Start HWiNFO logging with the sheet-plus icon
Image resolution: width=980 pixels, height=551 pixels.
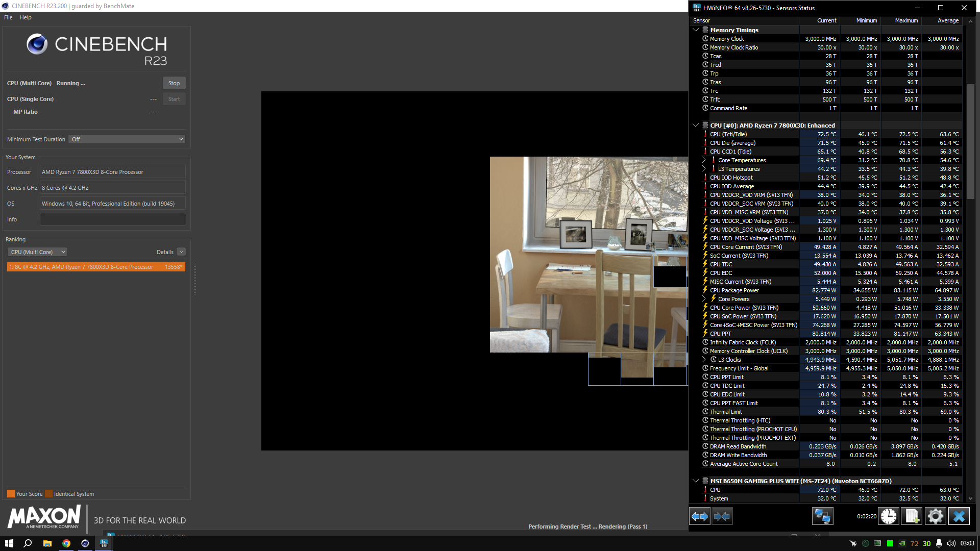pos(912,516)
